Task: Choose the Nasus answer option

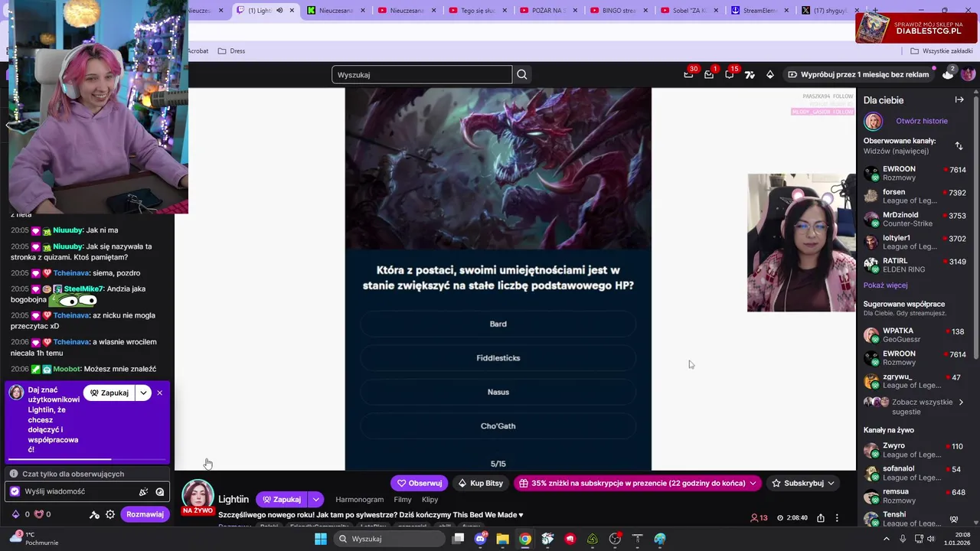Action: click(x=498, y=392)
